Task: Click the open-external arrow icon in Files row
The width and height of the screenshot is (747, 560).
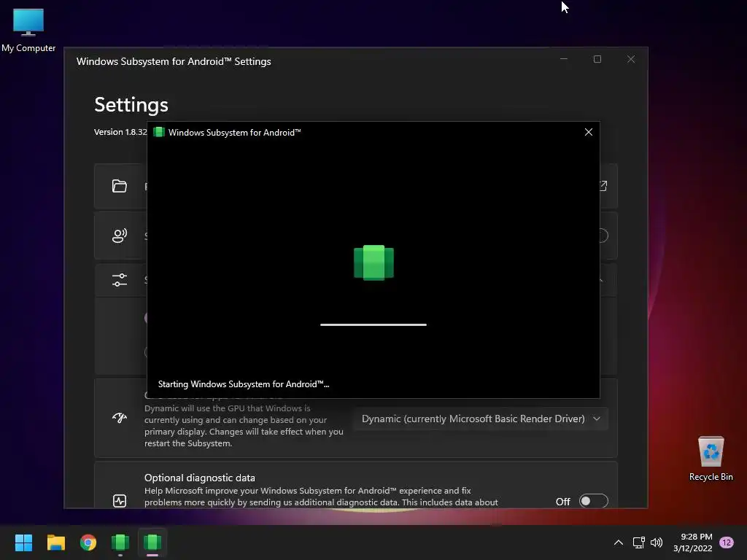Action: click(603, 186)
